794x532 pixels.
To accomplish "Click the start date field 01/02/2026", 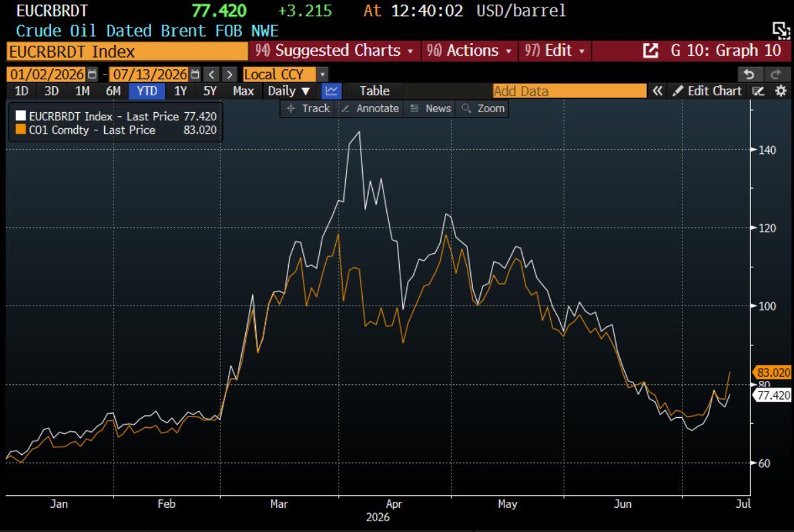I will [x=46, y=75].
